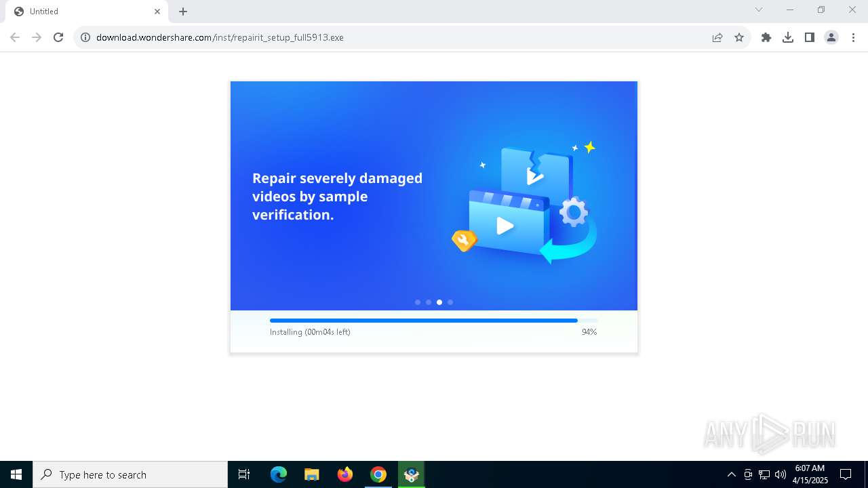Bookmark this tab with the star
This screenshot has width=868, height=488.
(x=739, y=37)
